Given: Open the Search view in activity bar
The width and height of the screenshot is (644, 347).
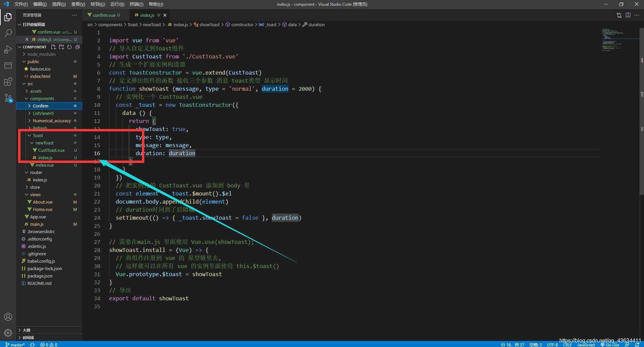Looking at the screenshot, I should click(x=8, y=33).
